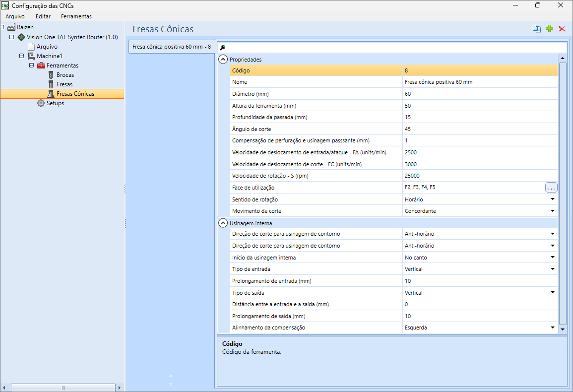Click the property grid scroll down arrow
This screenshot has width=573, height=392.
tap(563, 329)
